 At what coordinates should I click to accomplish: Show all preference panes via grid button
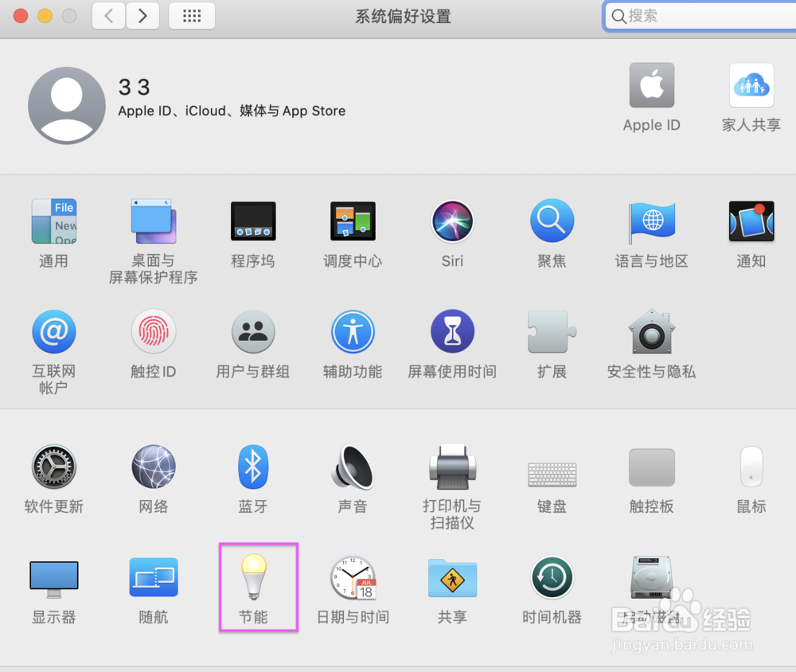(191, 15)
